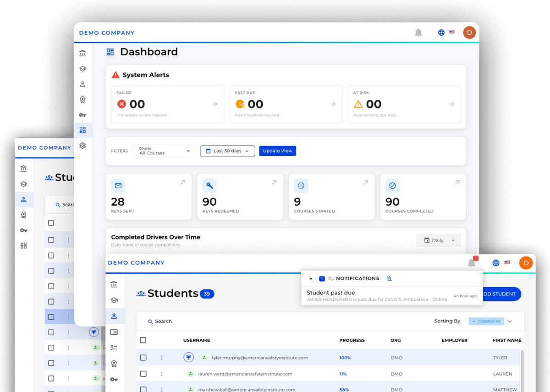
Task: Click matthew.bell 58% progress value
Action: 344,389
